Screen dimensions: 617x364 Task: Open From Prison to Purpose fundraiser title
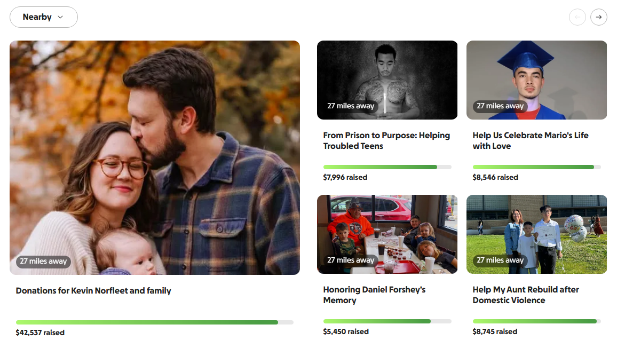pos(386,141)
